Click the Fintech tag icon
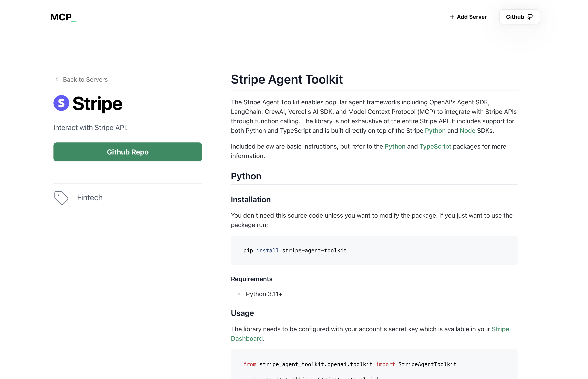Image resolution: width=588 pixels, height=379 pixels. pos(61,198)
